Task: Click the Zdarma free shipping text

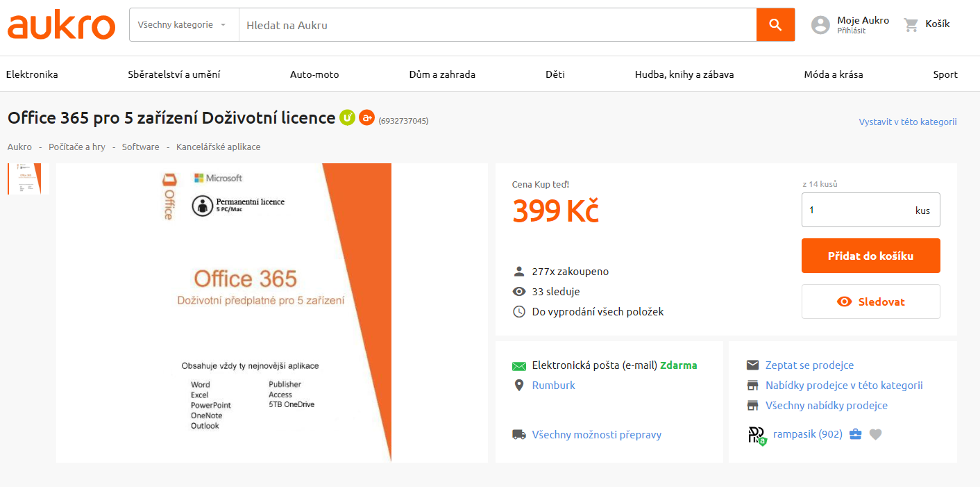Action: click(679, 365)
